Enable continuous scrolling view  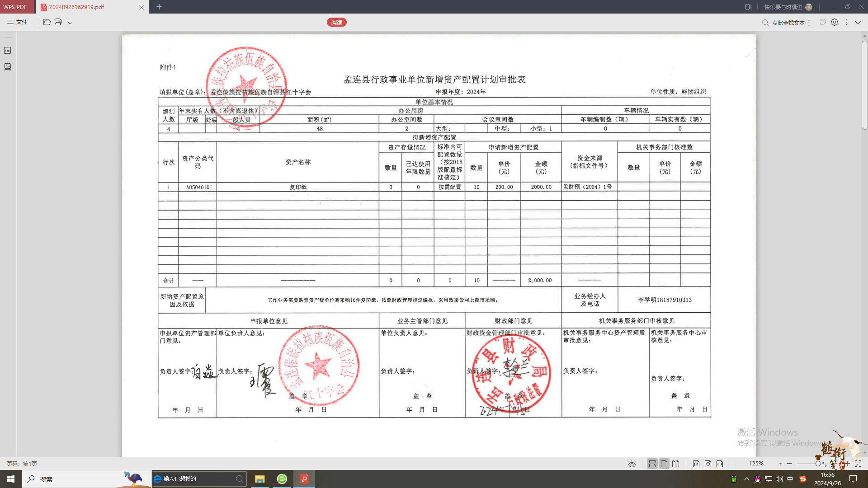point(652,464)
